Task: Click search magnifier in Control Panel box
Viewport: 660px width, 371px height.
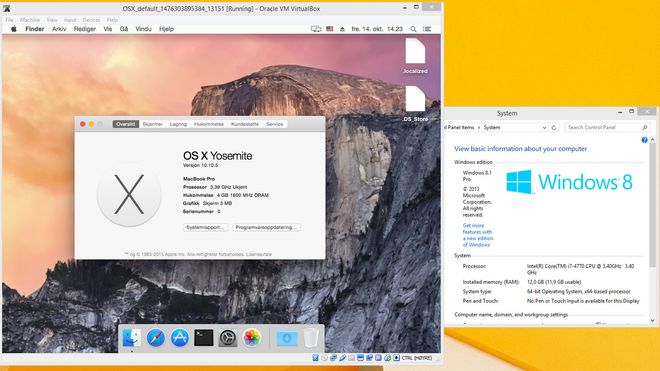Action: tap(644, 127)
